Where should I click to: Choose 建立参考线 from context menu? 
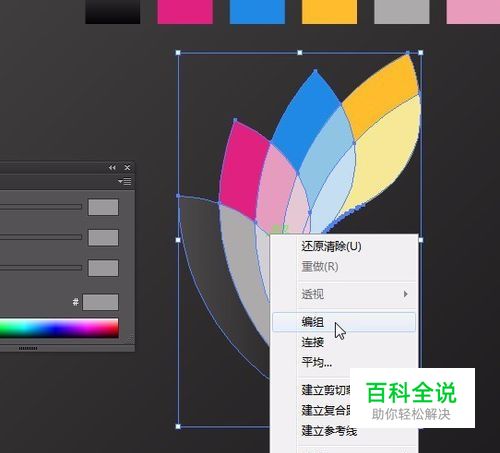click(x=329, y=431)
